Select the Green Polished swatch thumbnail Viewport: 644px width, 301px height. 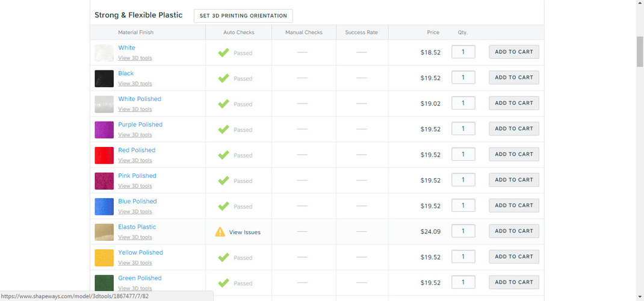[x=104, y=284]
